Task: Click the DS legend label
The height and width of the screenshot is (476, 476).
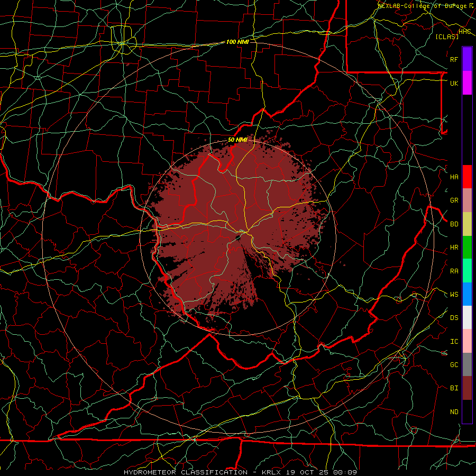Action: click(454, 318)
